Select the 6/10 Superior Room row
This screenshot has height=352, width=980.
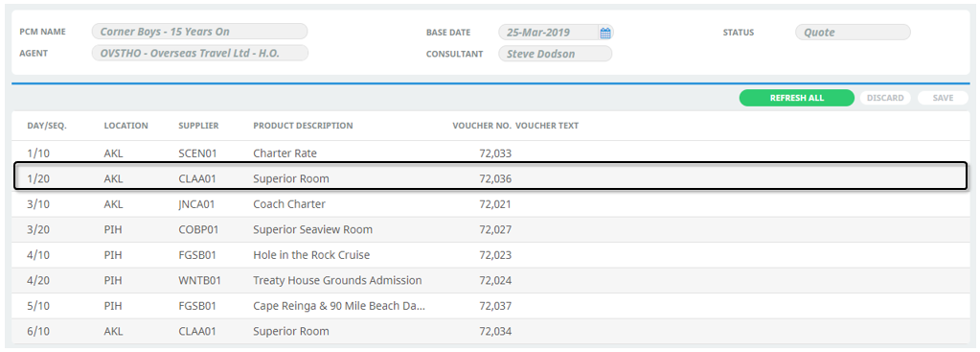click(x=490, y=331)
